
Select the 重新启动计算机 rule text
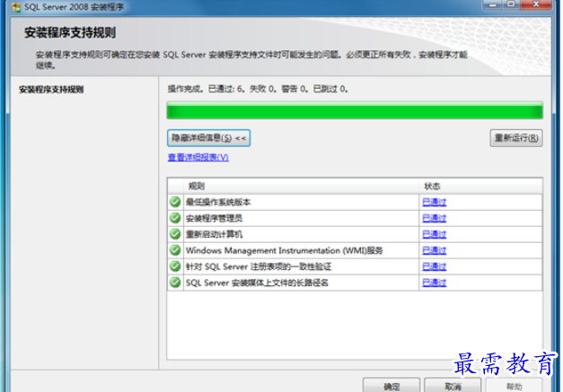(x=214, y=234)
